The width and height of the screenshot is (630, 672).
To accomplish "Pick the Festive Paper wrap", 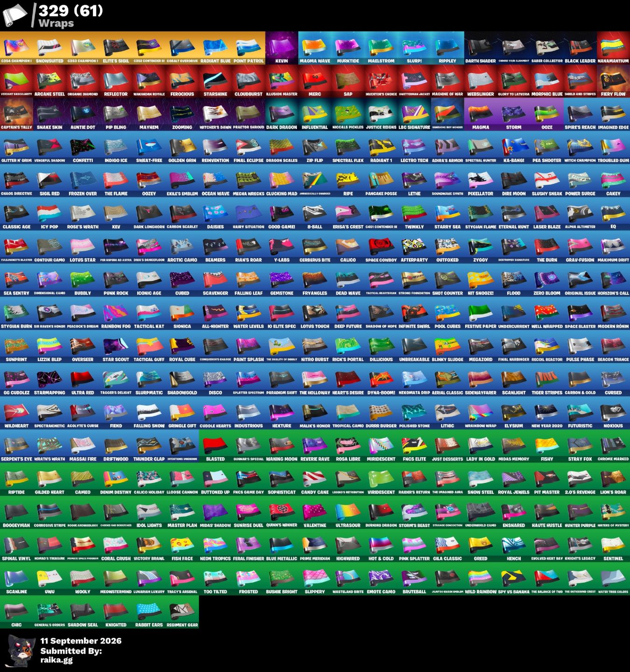I will [x=480, y=313].
